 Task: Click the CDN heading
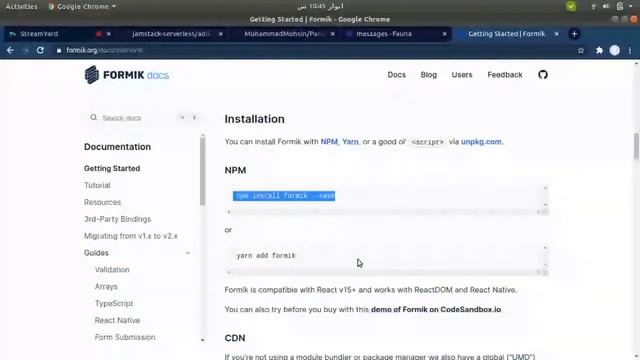pos(235,338)
